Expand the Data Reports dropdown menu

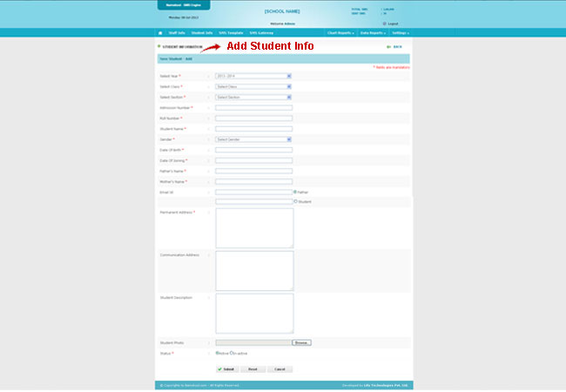point(373,33)
